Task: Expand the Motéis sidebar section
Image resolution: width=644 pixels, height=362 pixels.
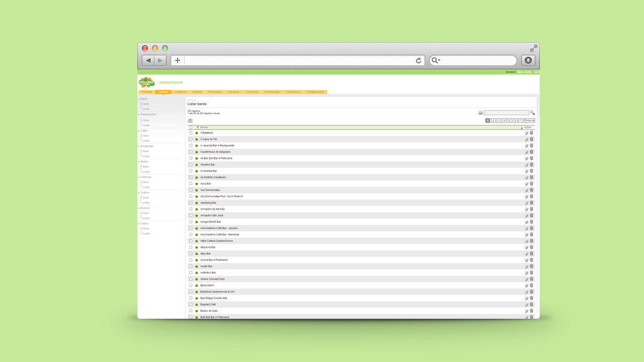Action: pyautogui.click(x=144, y=162)
